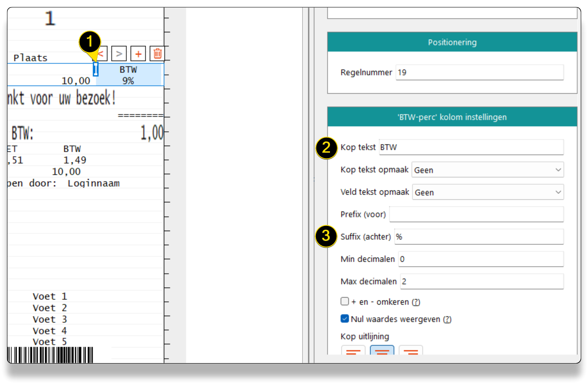This screenshot has height=384, width=588.
Task: Delete column with the trash can icon
Action: tap(157, 54)
